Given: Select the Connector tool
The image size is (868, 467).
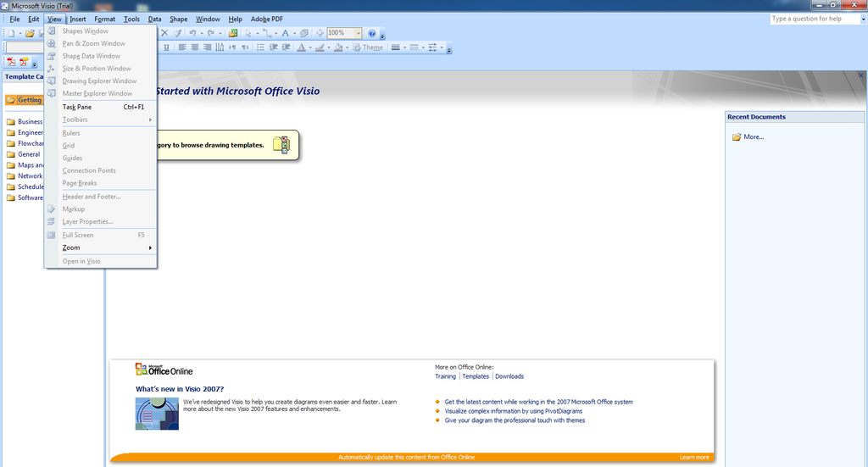Looking at the screenshot, I should pos(267,33).
